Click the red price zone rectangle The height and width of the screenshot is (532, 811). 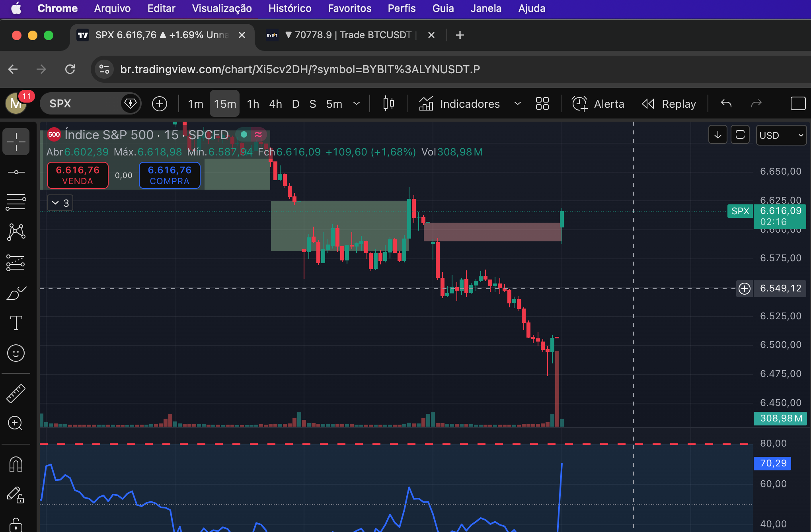point(492,232)
